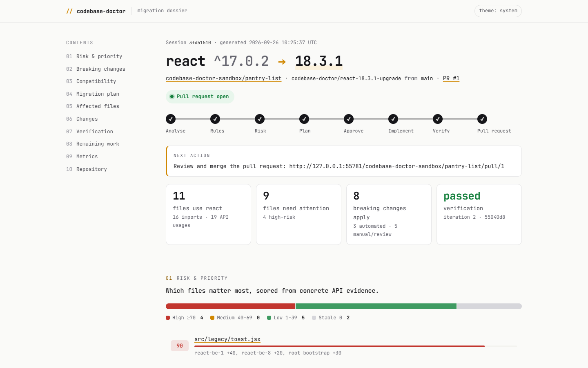588x368 pixels.
Task: Click the Verify step checkmark circle
Action: [x=438, y=119]
